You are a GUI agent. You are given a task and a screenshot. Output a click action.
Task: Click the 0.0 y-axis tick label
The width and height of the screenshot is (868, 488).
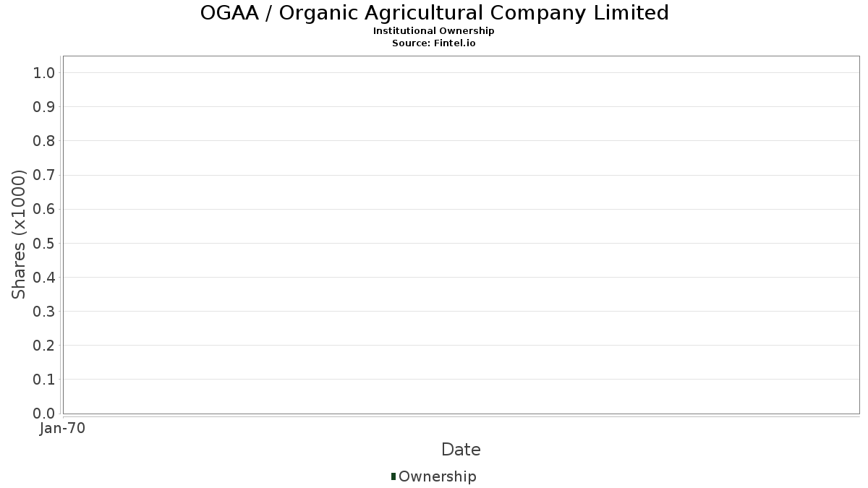coord(44,414)
